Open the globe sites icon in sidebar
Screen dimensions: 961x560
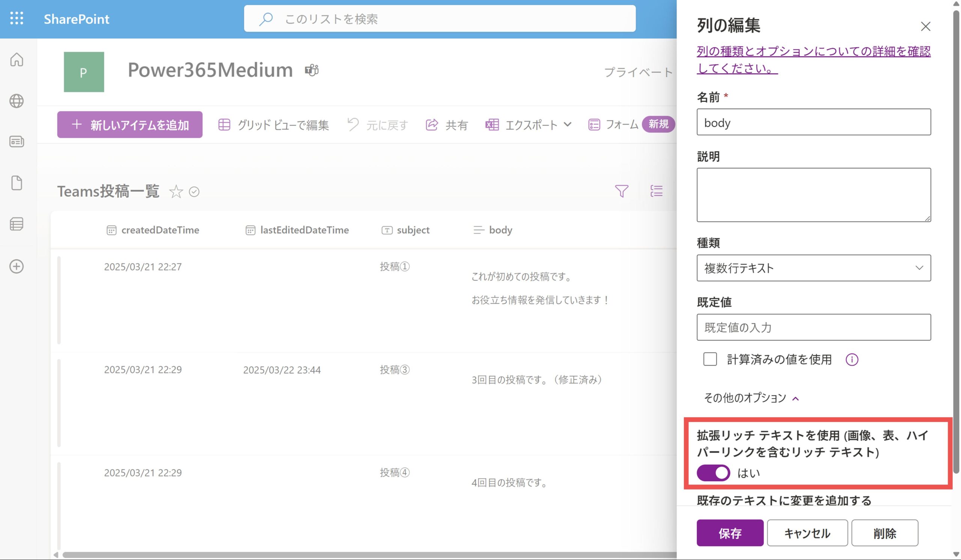17,101
